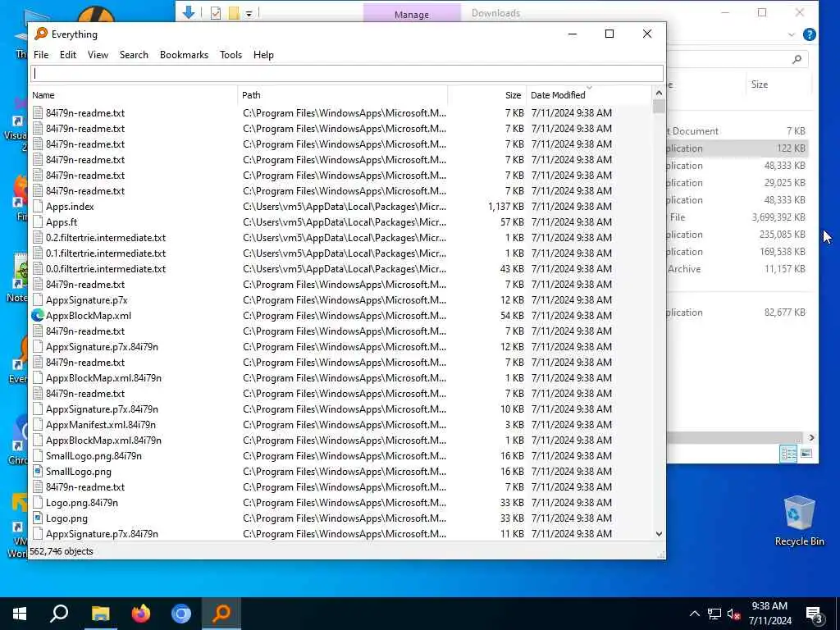Click the 43 KB size cell
This screenshot has height=630, width=840.
pos(512,269)
